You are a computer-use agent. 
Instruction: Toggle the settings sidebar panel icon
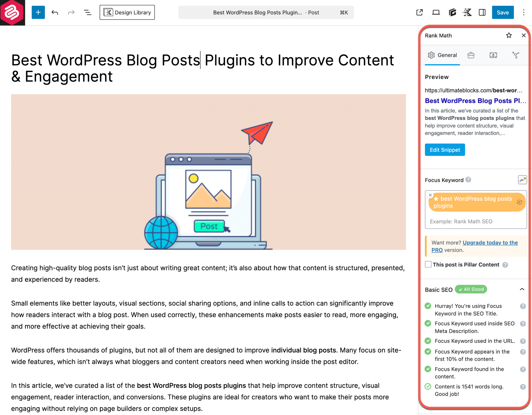coord(482,12)
